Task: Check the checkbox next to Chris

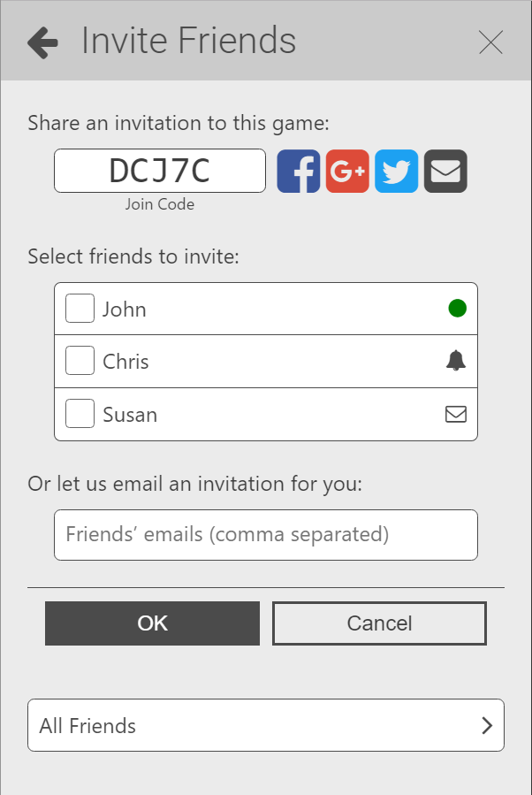Action: pos(80,361)
